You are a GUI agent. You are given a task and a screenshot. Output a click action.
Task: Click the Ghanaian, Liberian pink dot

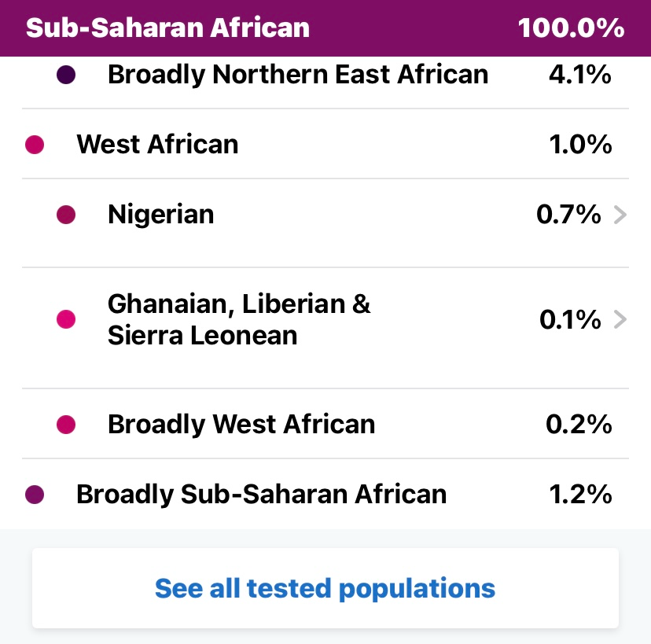[66, 319]
